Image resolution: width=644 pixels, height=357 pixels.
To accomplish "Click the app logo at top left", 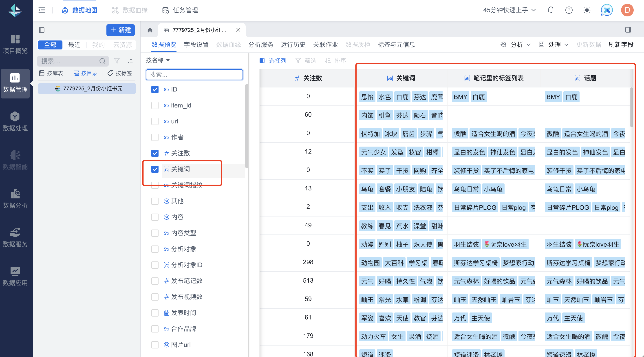I will pyautogui.click(x=15, y=10).
